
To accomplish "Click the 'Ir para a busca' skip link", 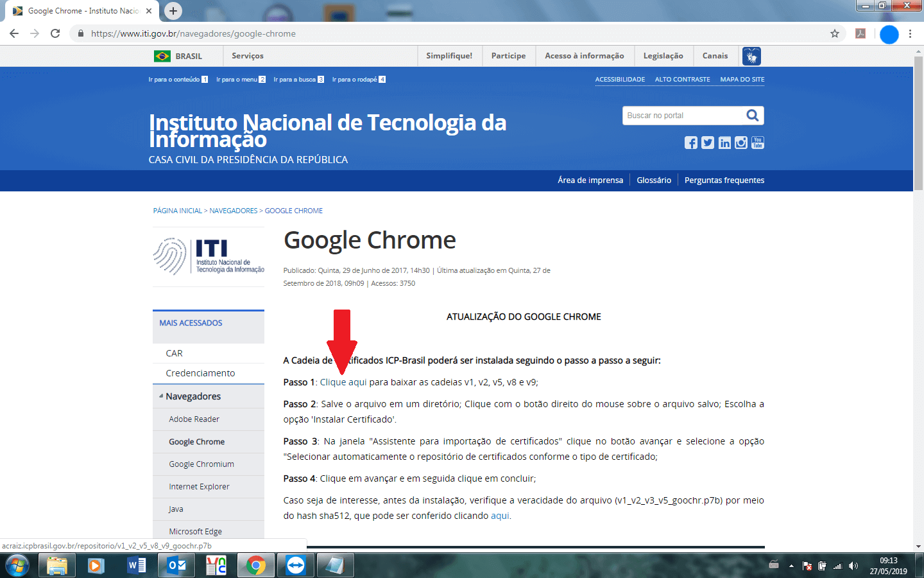I will pos(298,80).
